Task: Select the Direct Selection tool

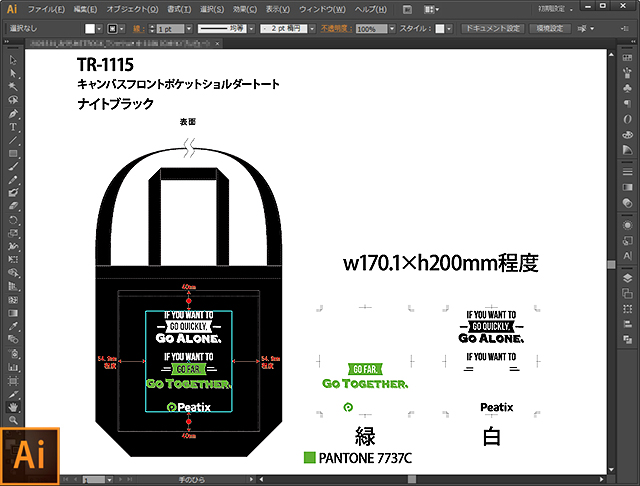Action: [x=14, y=74]
